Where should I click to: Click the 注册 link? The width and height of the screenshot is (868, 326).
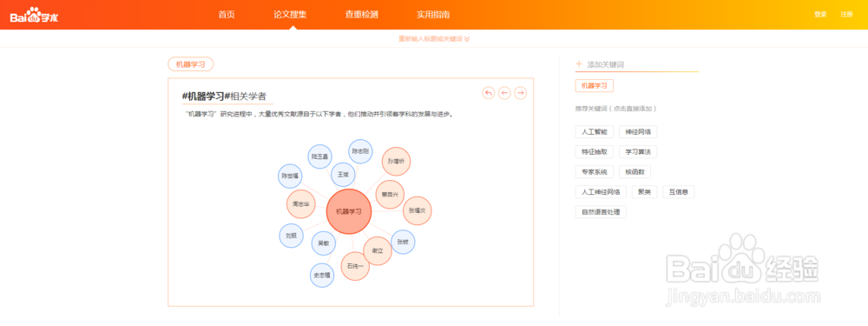click(847, 15)
